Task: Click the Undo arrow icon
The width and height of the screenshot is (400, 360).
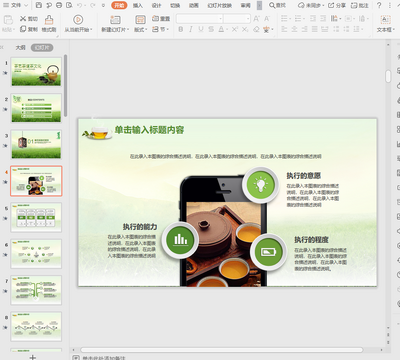Action: tap(79, 5)
